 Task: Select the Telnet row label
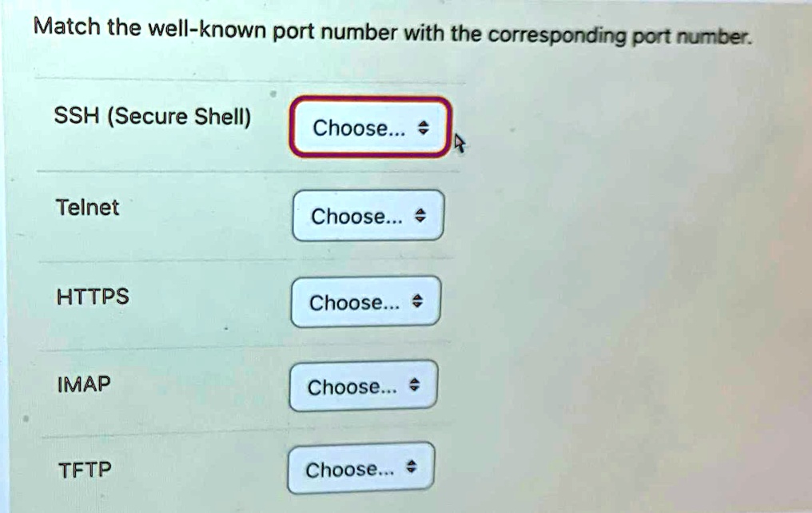(x=88, y=208)
